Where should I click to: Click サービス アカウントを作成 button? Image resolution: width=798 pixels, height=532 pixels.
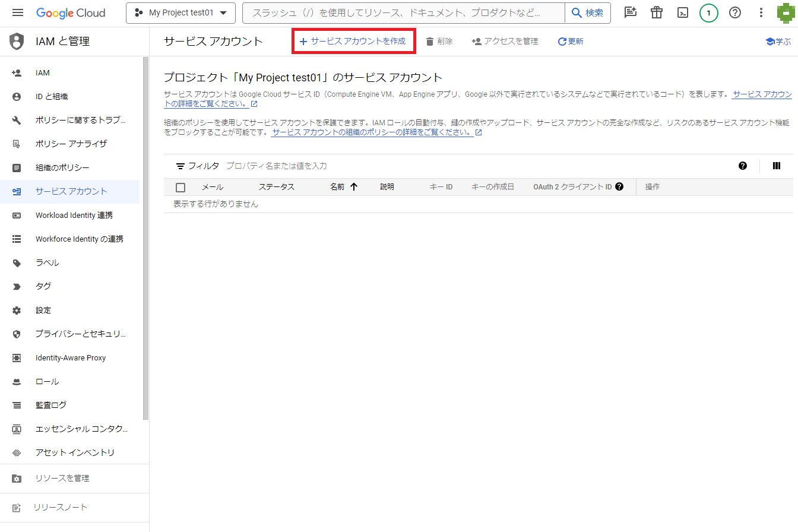(x=353, y=42)
